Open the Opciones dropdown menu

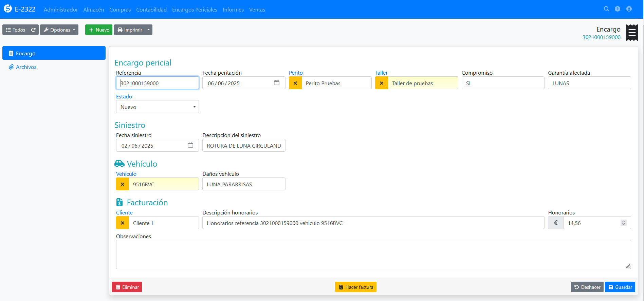[59, 30]
